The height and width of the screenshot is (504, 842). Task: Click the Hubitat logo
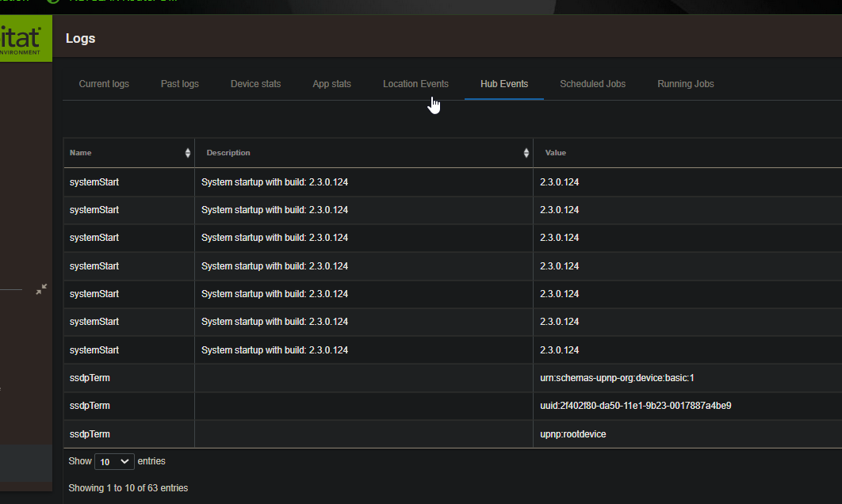tap(24, 38)
